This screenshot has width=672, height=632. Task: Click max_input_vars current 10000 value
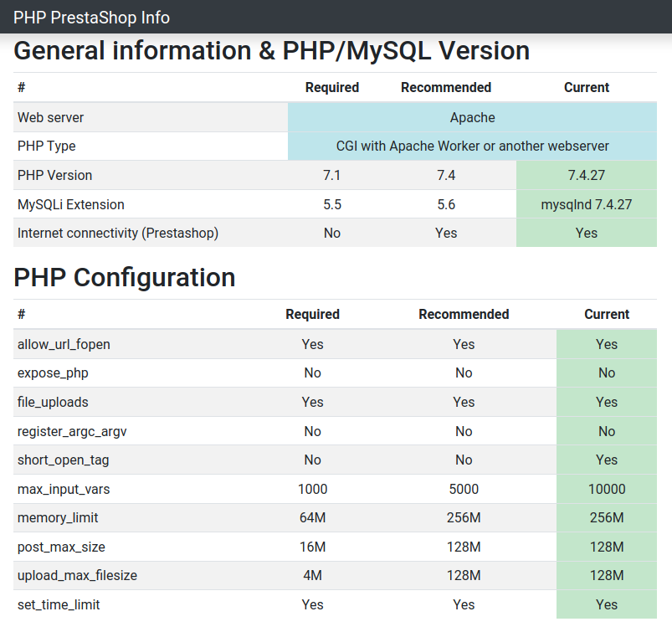[607, 489]
